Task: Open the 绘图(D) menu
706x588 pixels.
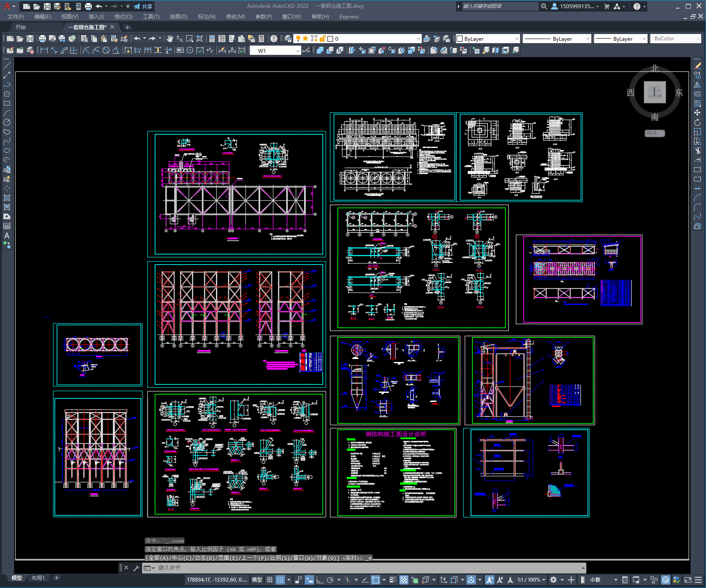Action: click(x=179, y=17)
